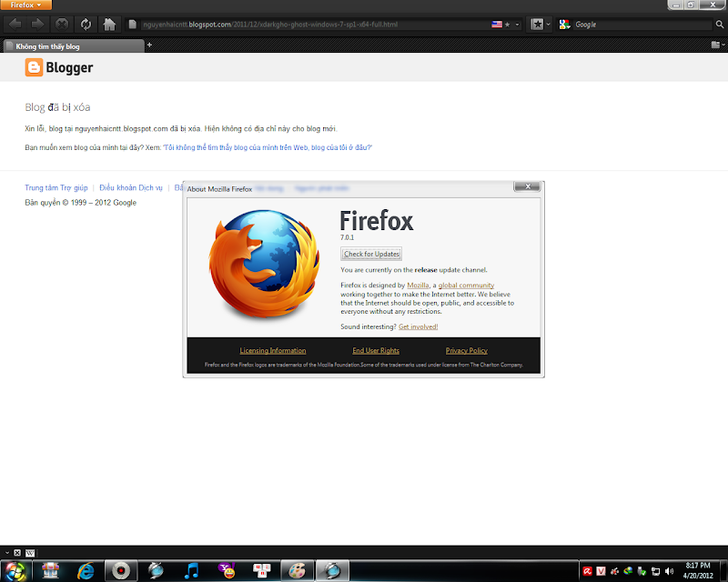Follow the Get involved! link

click(x=418, y=326)
